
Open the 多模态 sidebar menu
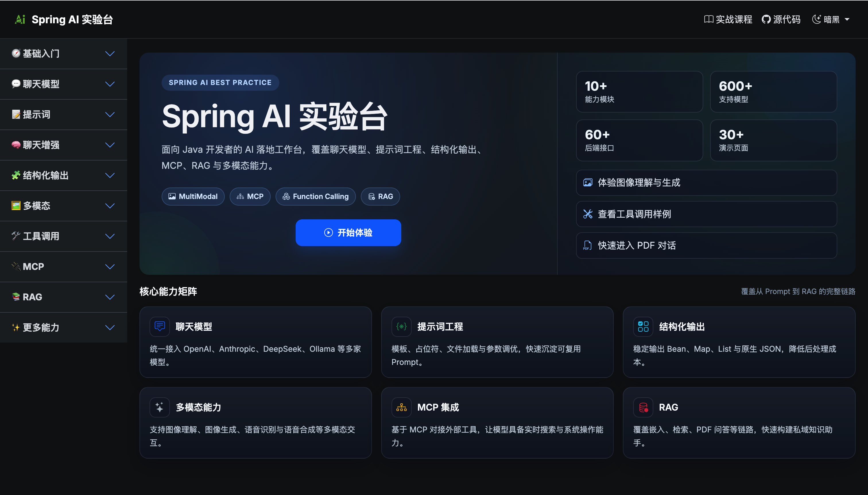(63, 206)
